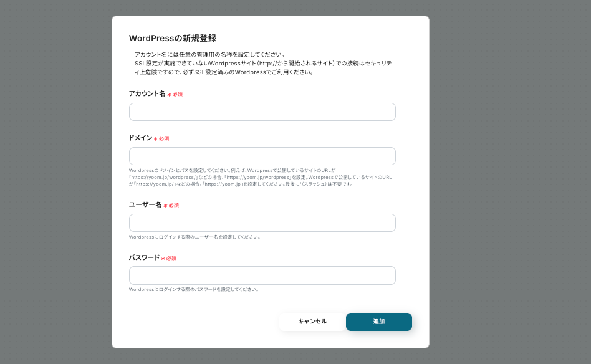
Task: Click the password login hint text
Action: click(x=193, y=289)
